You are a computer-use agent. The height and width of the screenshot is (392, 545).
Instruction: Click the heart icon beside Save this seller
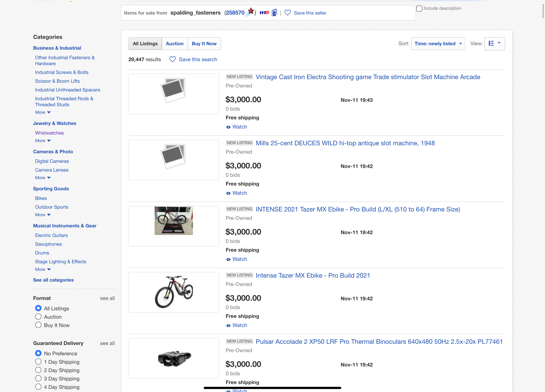click(x=287, y=13)
